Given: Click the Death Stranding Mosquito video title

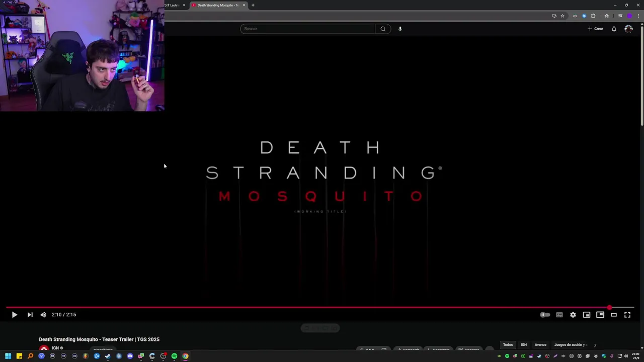Looking at the screenshot, I should point(99,339).
